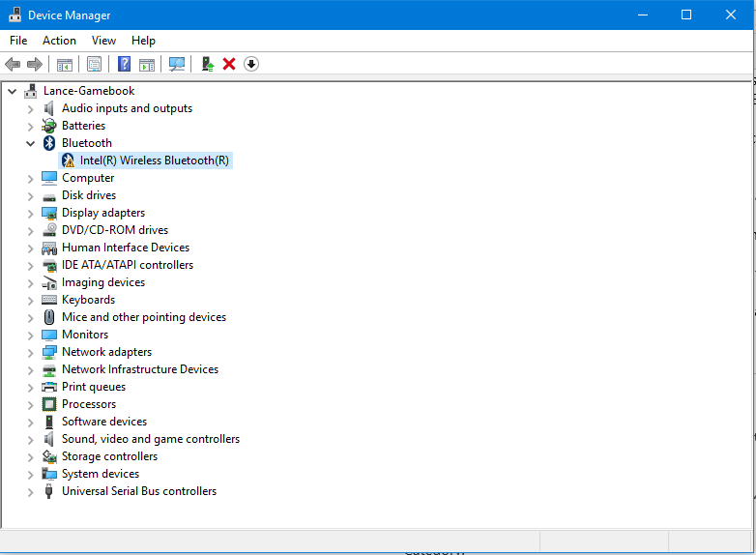Select Intel(R) Wireless Bluetooth(R) device
Screen dimensions: 756x555
point(155,161)
